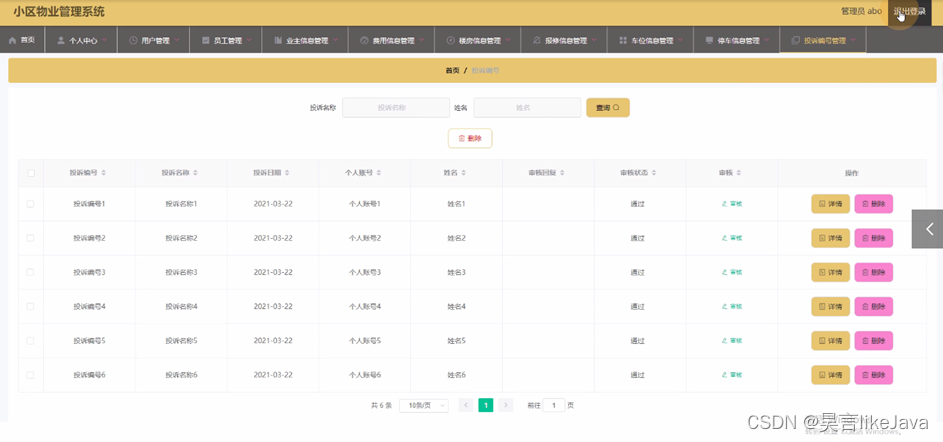Click the 前往 page number input
This screenshot has width=943, height=442.
[x=554, y=405]
